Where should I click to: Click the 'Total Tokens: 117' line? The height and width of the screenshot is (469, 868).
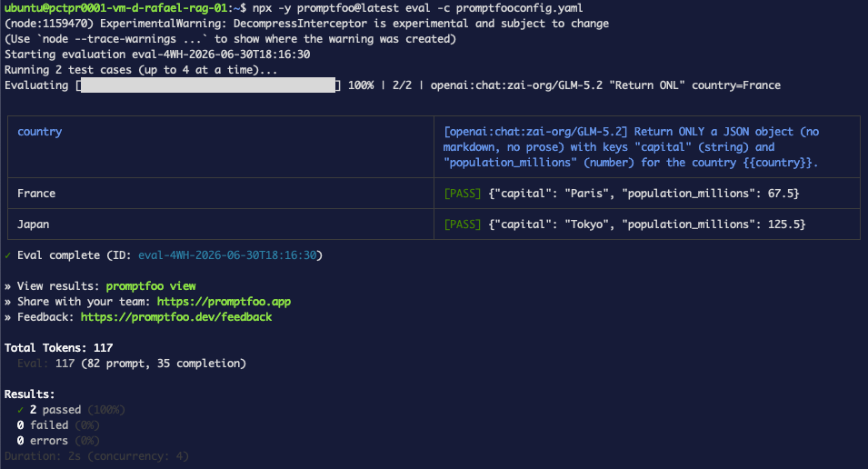point(59,348)
